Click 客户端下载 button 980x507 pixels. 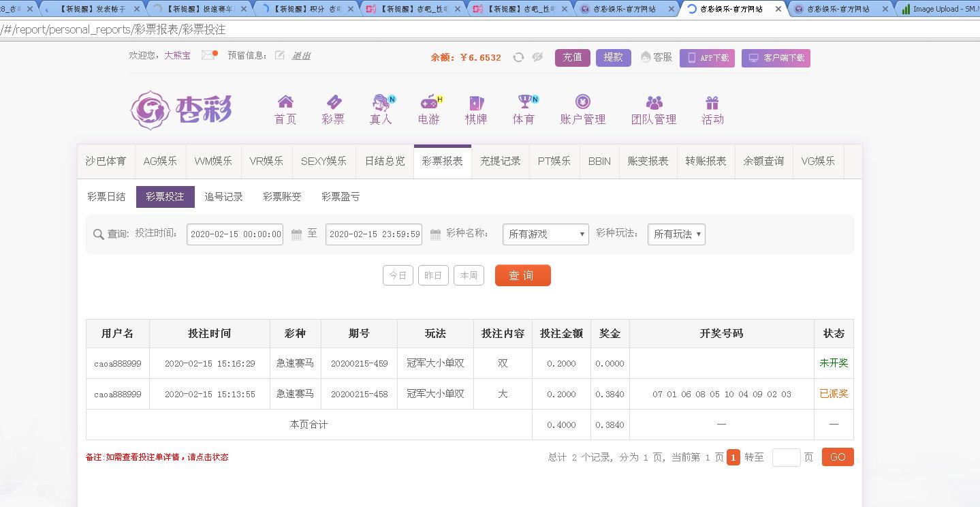776,58
